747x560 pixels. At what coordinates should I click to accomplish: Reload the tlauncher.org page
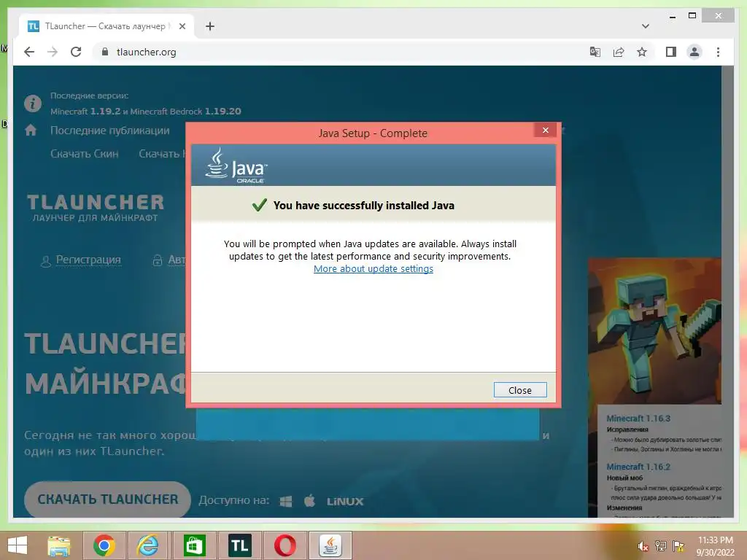[x=76, y=52]
